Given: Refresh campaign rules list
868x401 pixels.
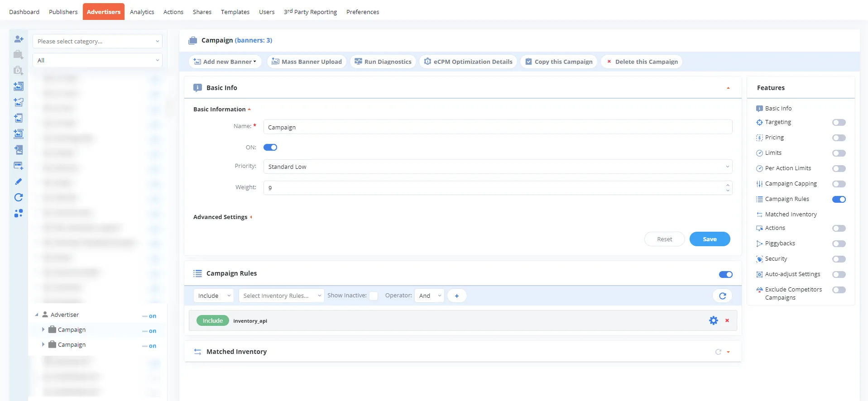Looking at the screenshot, I should (723, 296).
